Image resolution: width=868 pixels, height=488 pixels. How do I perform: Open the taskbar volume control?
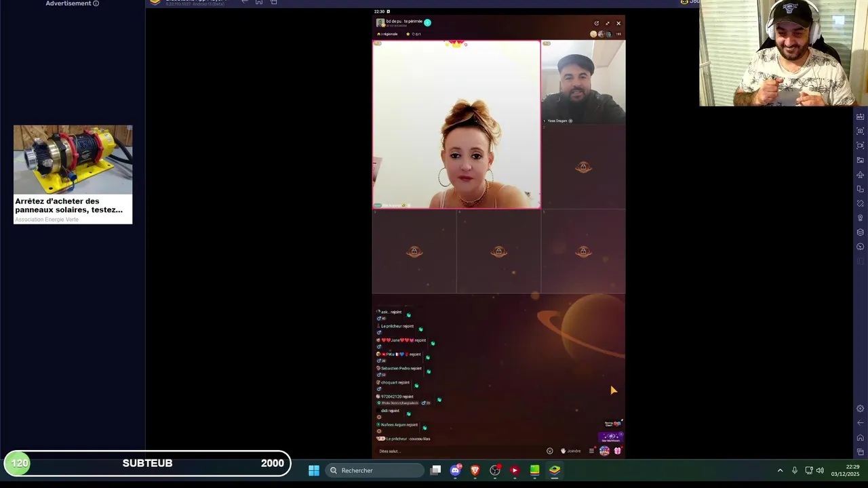(820, 470)
